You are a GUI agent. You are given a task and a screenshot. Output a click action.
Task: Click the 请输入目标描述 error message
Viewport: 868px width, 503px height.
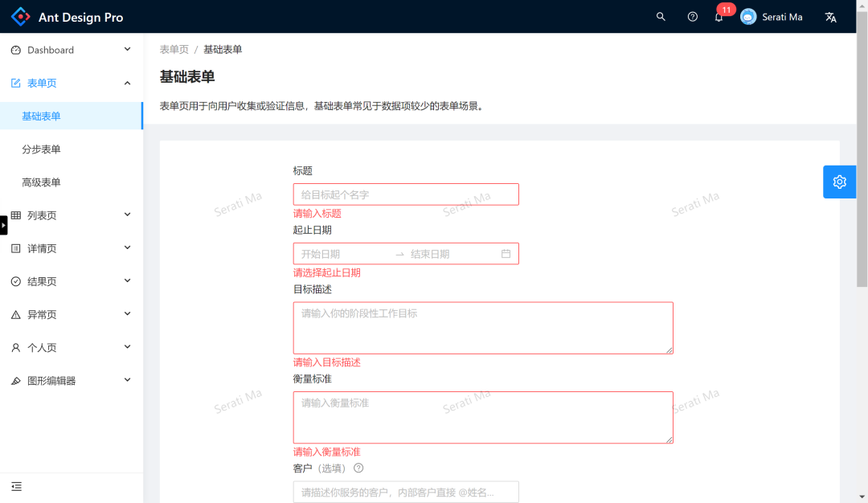(326, 362)
